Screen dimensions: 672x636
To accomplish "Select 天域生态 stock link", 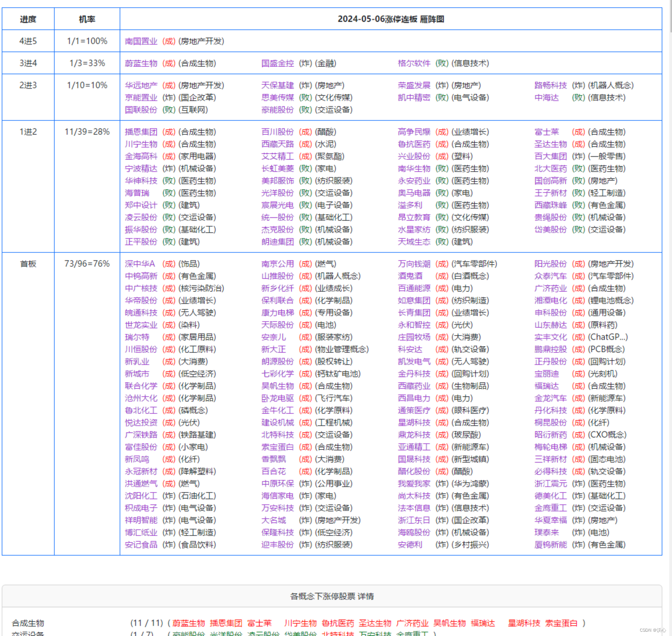I will pyautogui.click(x=414, y=242).
